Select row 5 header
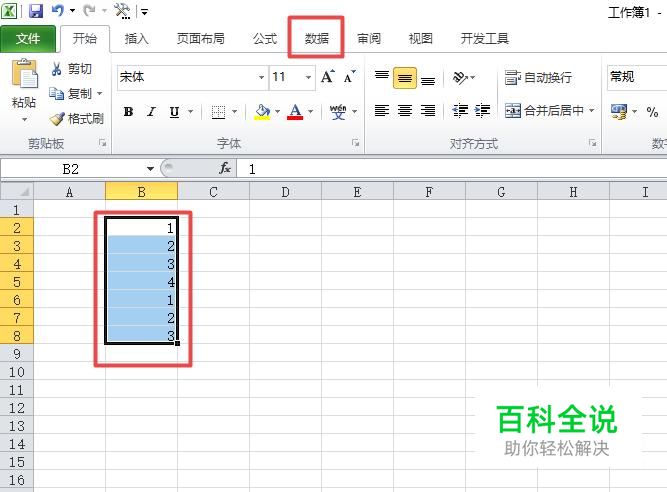This screenshot has height=492, width=667. click(17, 282)
